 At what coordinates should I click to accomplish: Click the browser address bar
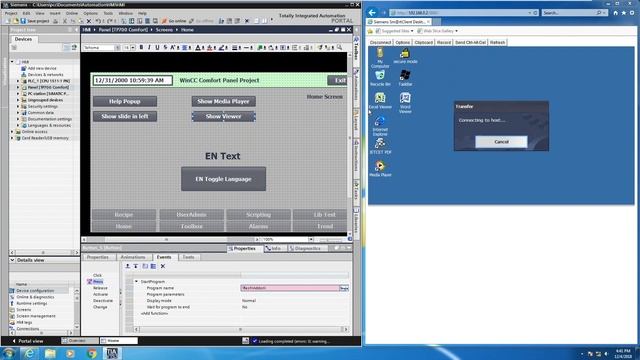click(x=464, y=13)
